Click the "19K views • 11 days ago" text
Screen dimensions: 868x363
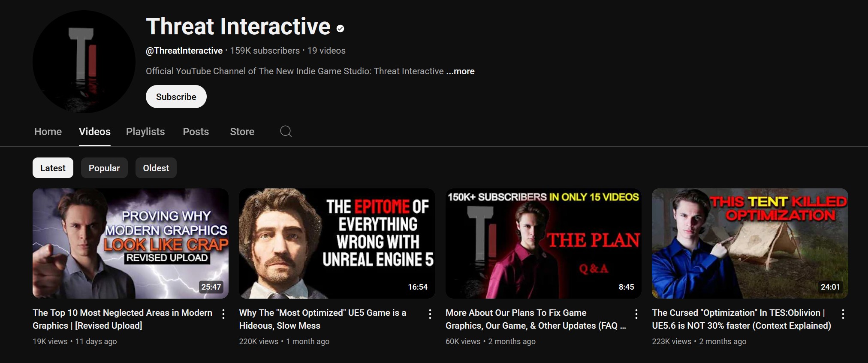tap(75, 342)
